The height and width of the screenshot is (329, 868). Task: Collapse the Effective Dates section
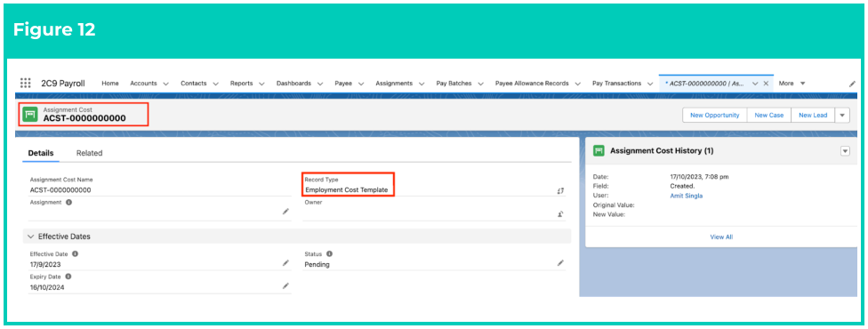30,237
